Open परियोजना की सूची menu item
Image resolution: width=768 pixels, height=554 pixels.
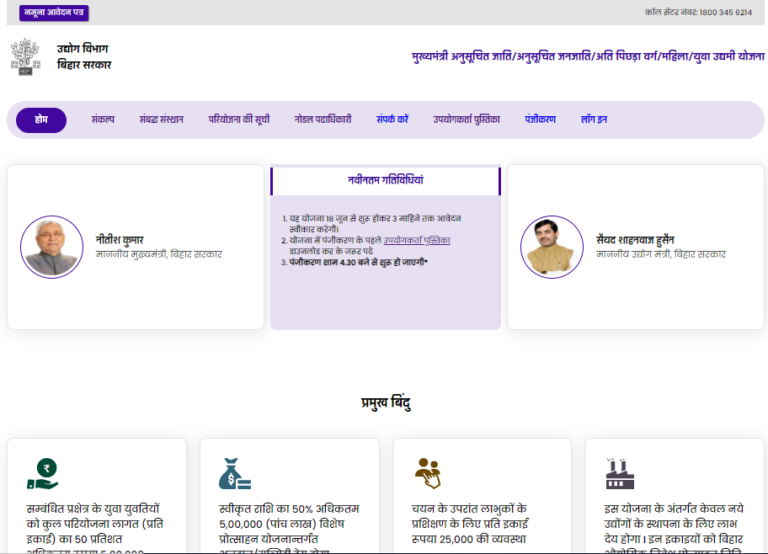click(x=239, y=120)
